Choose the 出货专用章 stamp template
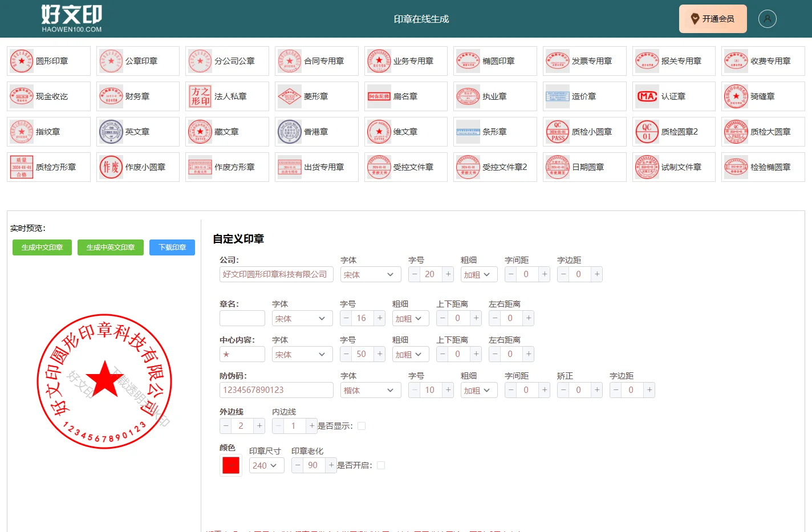Screen dimensions: 812x532 (x=316, y=167)
